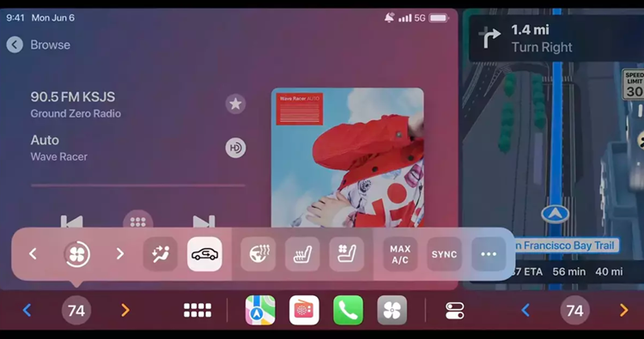Lower passenger temperature with blue arrow
This screenshot has height=339, width=644.
click(x=526, y=311)
